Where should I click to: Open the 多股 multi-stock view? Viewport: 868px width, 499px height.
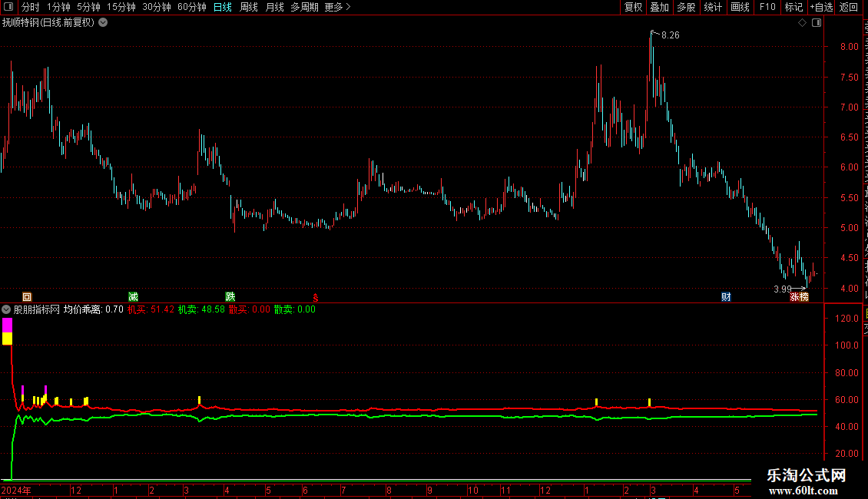[x=686, y=7]
